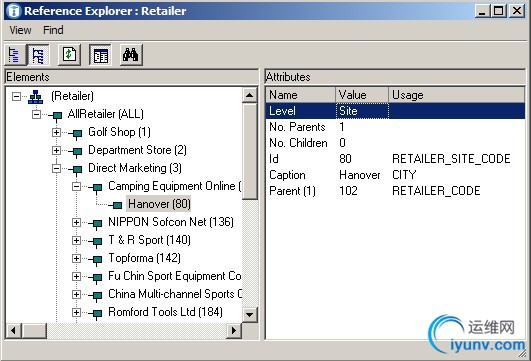
Task: Select Direct Marketing (3) in the tree
Action: pyautogui.click(x=135, y=168)
